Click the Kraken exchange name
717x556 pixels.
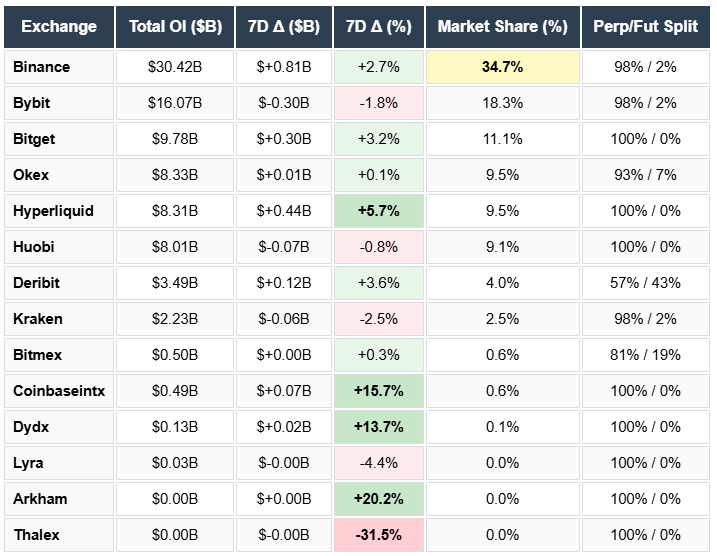click(x=38, y=319)
